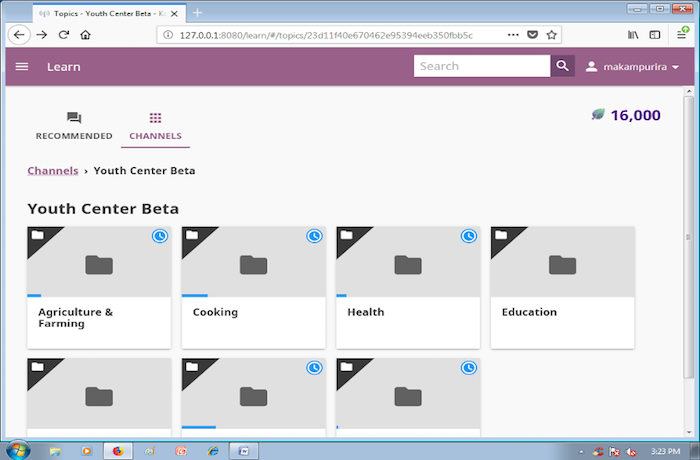Open Firefox from the Windows taskbar

click(x=117, y=451)
